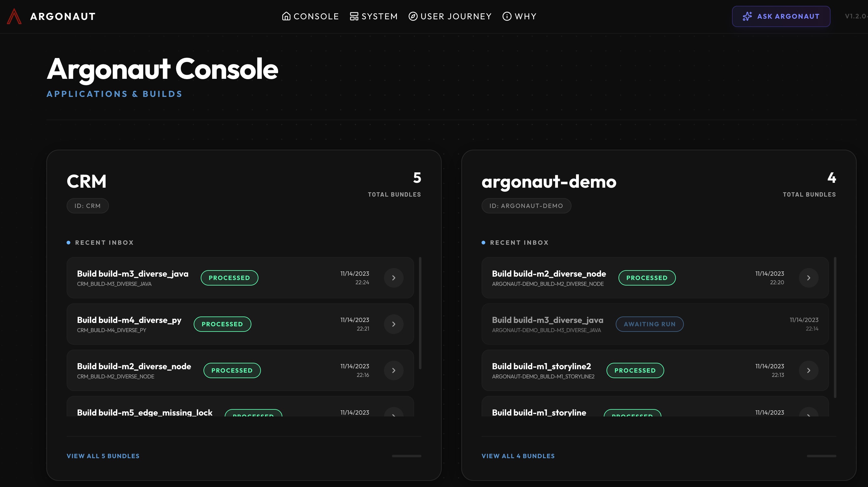Image resolution: width=868 pixels, height=487 pixels.
Task: Click View All 5 Bundles link
Action: pyautogui.click(x=103, y=456)
